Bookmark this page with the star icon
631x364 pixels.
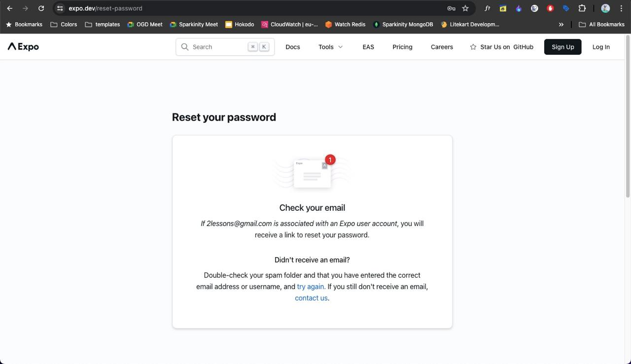click(x=465, y=8)
